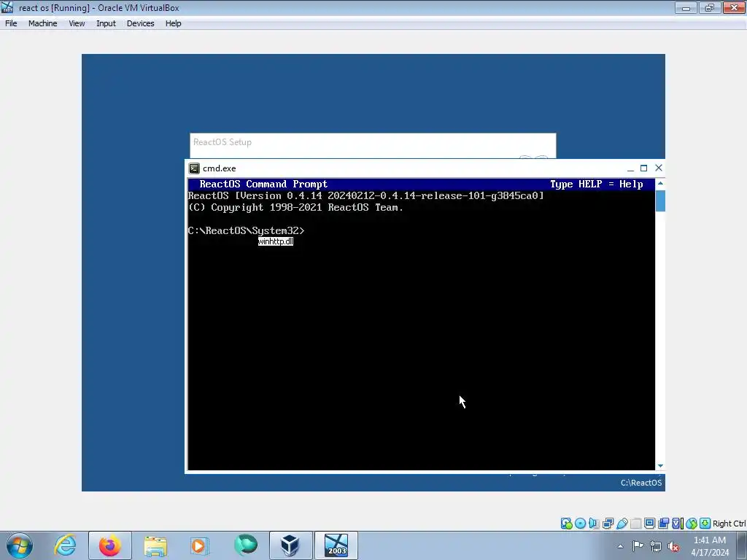
Task: Click the ReactOS Command Prompt header
Action: (263, 184)
